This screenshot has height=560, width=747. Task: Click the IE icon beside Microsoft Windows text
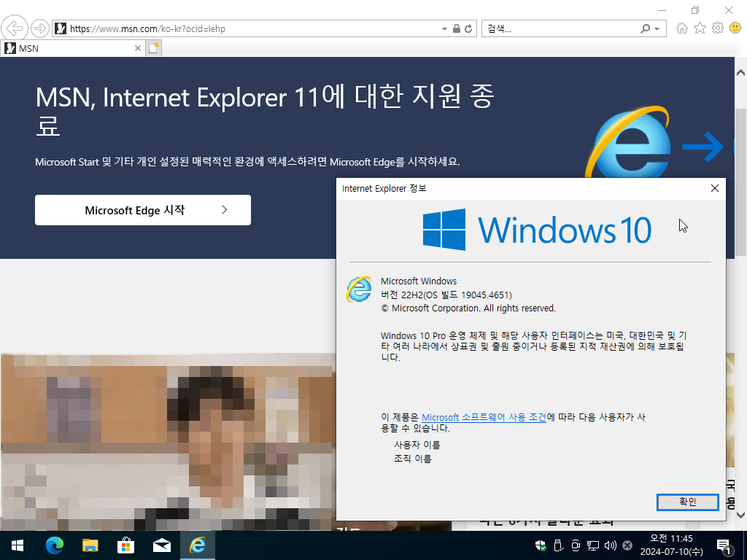coord(359,289)
